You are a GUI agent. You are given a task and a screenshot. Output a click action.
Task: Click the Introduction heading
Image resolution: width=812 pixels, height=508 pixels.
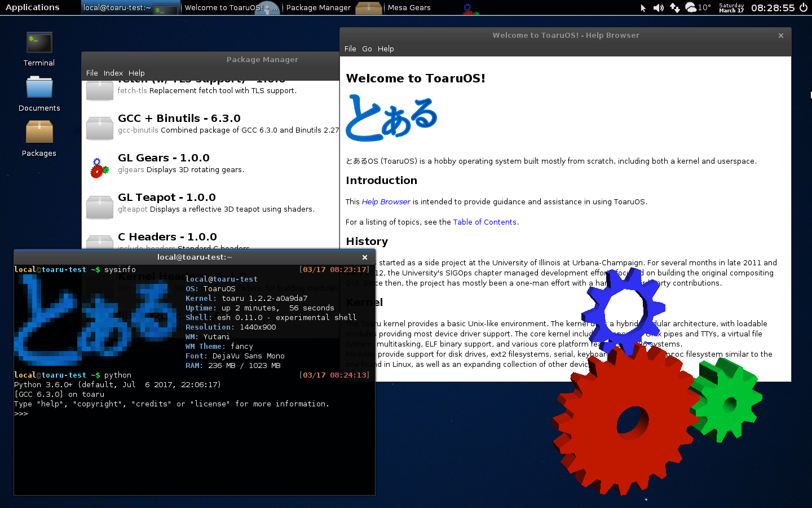point(381,181)
